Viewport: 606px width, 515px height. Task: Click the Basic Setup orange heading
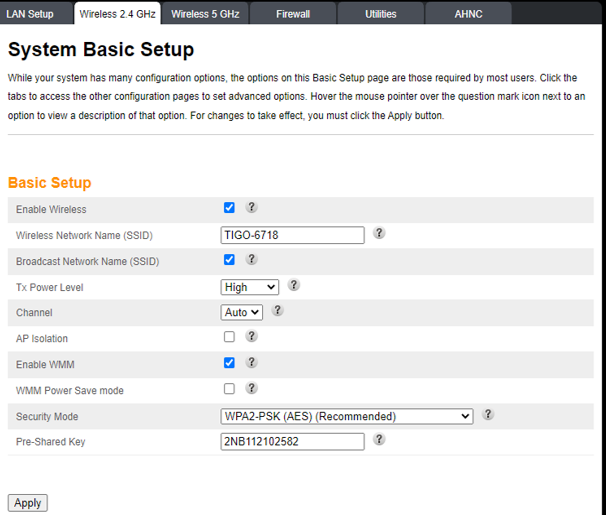pyautogui.click(x=49, y=183)
